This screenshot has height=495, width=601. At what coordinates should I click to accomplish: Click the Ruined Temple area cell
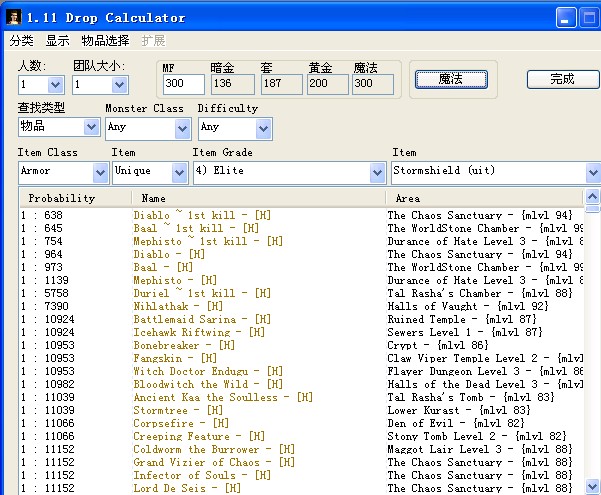click(x=462, y=319)
